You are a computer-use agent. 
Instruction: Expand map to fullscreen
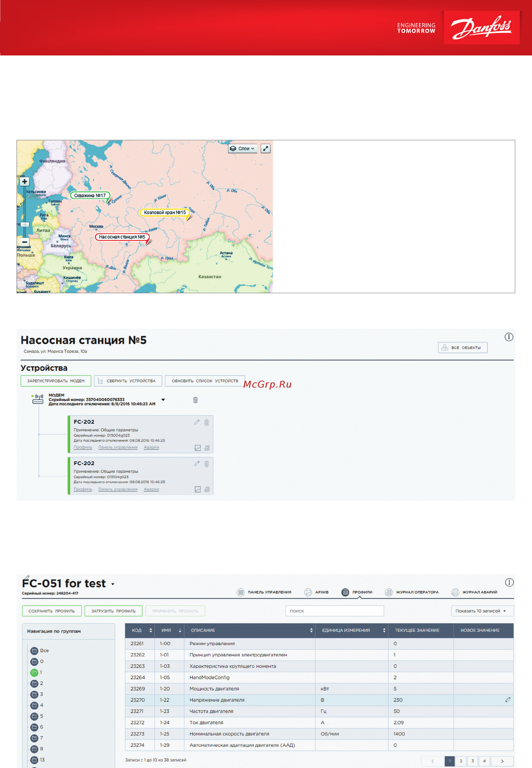pos(265,148)
